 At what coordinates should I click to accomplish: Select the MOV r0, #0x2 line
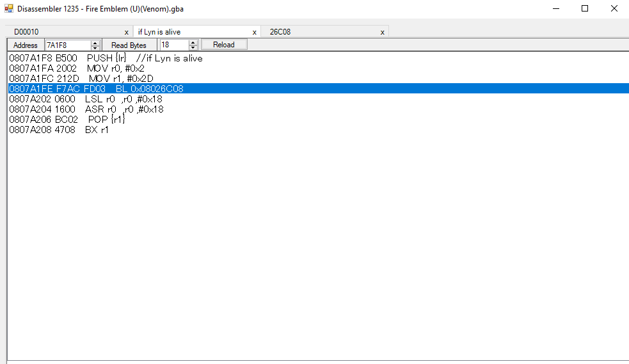318,68
